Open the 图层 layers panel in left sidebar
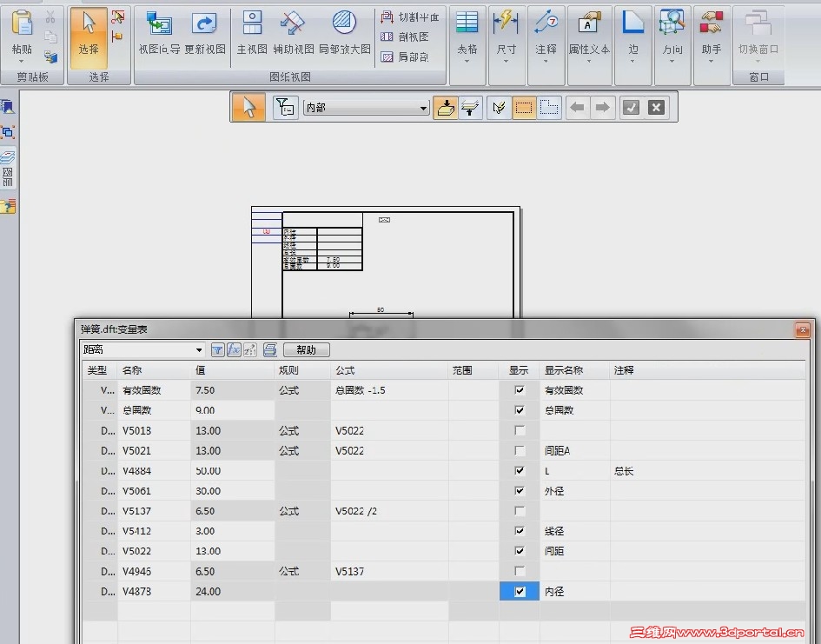Image resolution: width=821 pixels, height=644 pixels. [8, 168]
